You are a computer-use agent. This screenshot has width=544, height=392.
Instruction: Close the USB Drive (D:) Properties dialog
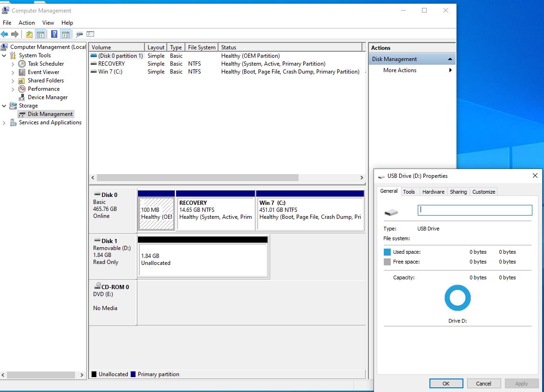(x=535, y=176)
